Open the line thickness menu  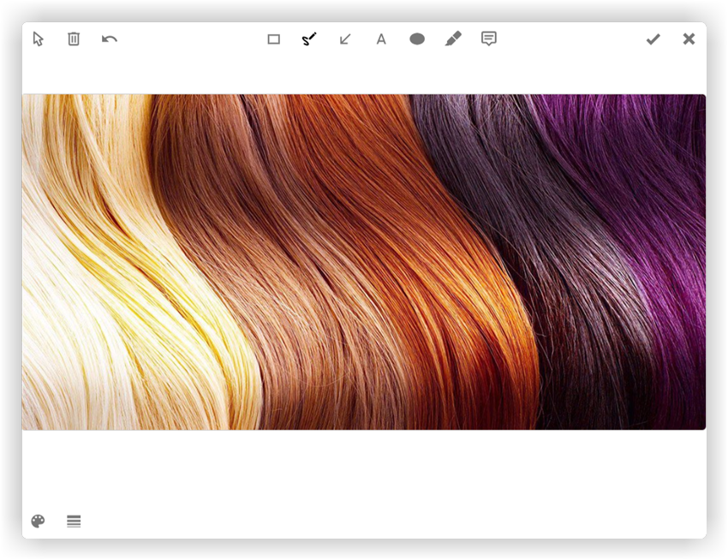74,521
